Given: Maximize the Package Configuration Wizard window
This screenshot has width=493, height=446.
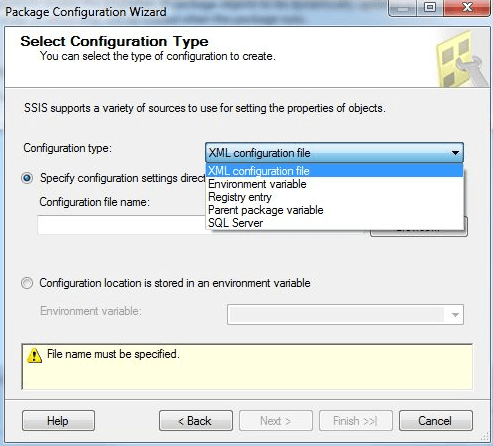Looking at the screenshot, I should click(430, 7).
